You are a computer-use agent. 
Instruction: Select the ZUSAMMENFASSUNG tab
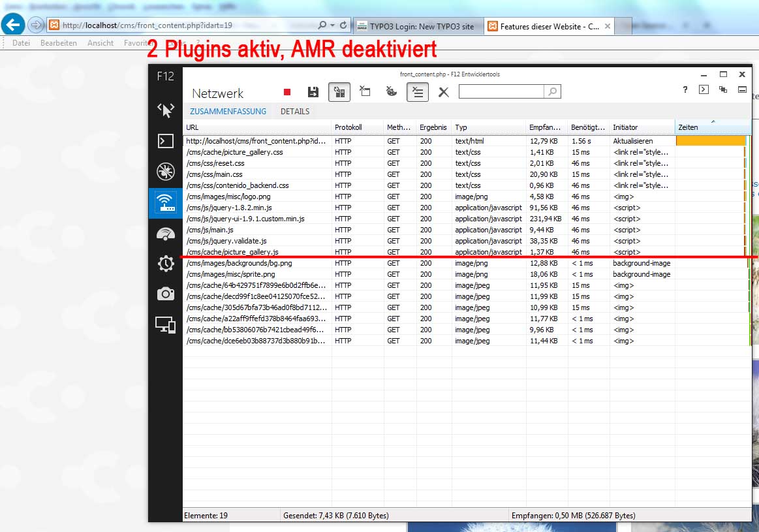(228, 112)
